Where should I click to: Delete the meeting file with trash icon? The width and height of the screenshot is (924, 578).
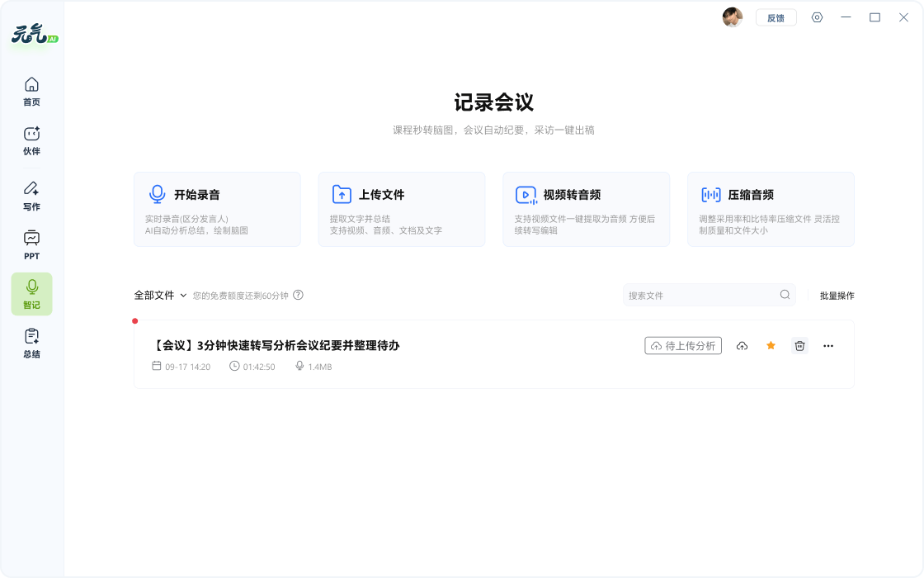(x=799, y=346)
